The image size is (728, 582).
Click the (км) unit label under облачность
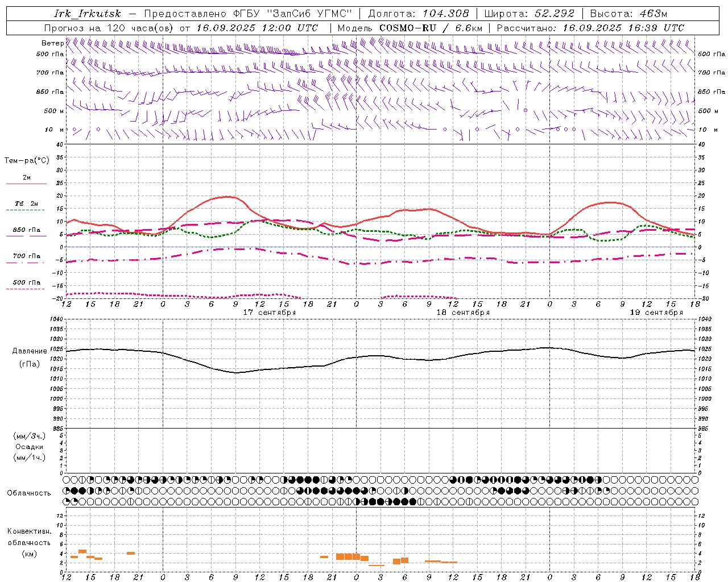[30, 554]
